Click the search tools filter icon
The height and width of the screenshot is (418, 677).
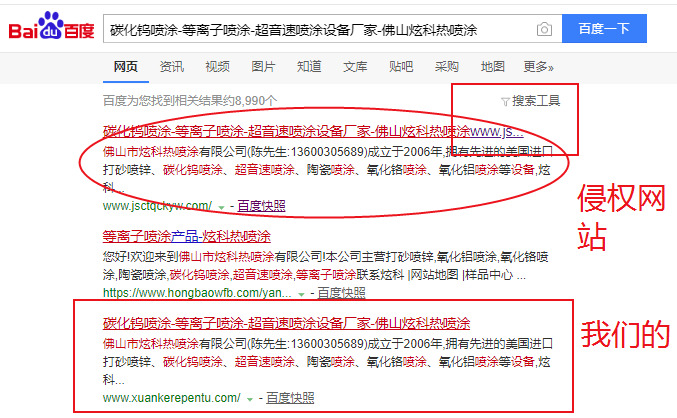[505, 101]
